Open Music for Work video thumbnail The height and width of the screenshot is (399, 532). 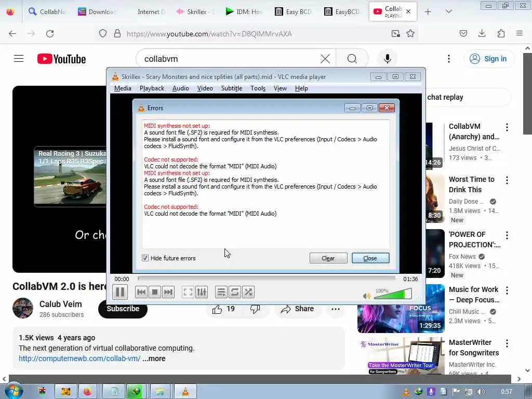[x=401, y=309]
